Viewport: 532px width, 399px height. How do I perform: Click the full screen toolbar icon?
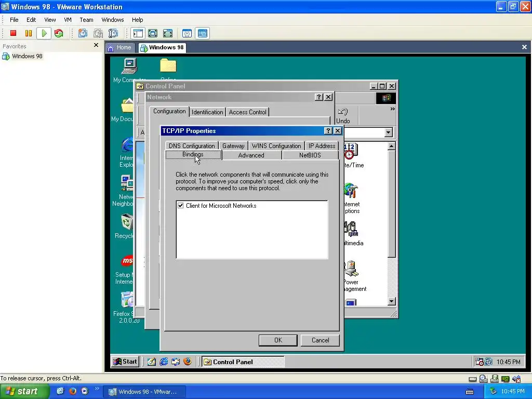(168, 33)
